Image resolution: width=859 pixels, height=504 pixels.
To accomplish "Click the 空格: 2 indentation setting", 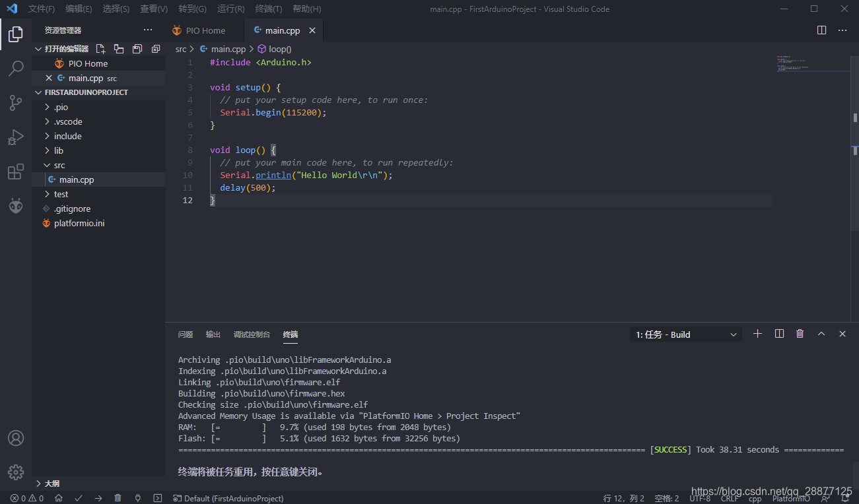I will pyautogui.click(x=667, y=498).
